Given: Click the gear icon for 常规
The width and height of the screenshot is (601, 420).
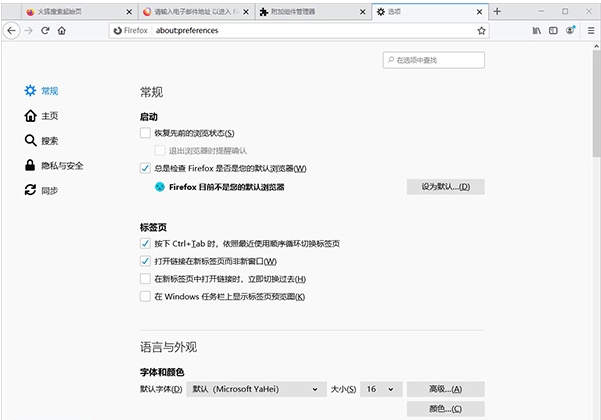Looking at the screenshot, I should 30,90.
